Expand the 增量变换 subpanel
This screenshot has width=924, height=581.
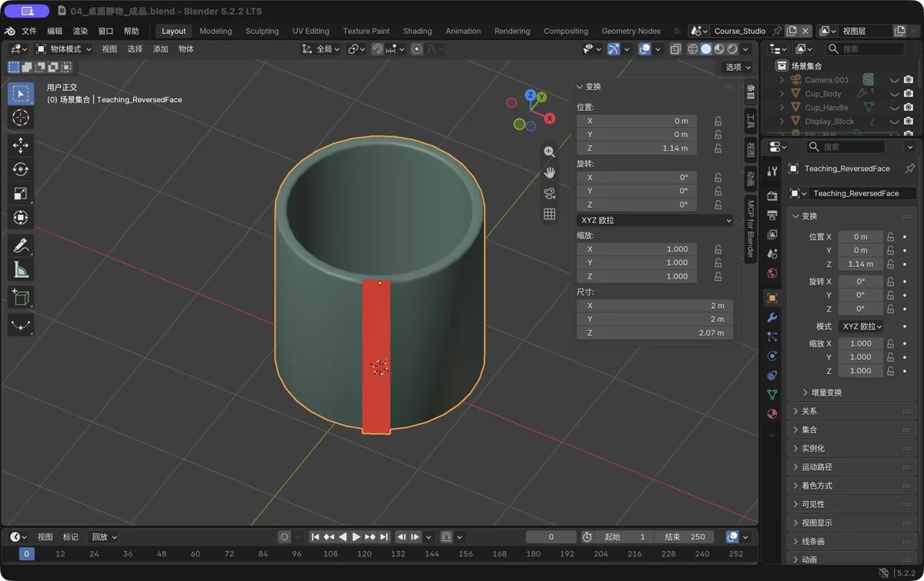[825, 392]
